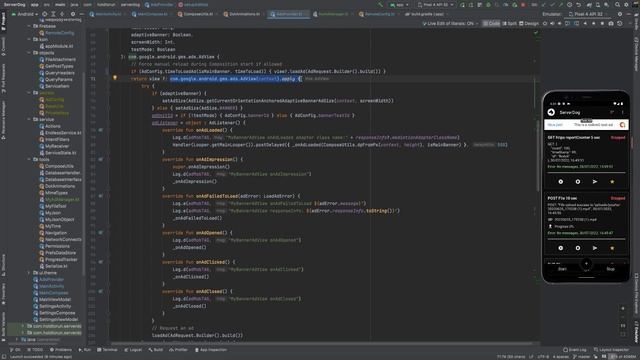Collapse the ui.theme folder in project tree
The height and width of the screenshot is (360, 640).
pyautogui.click(x=29, y=273)
